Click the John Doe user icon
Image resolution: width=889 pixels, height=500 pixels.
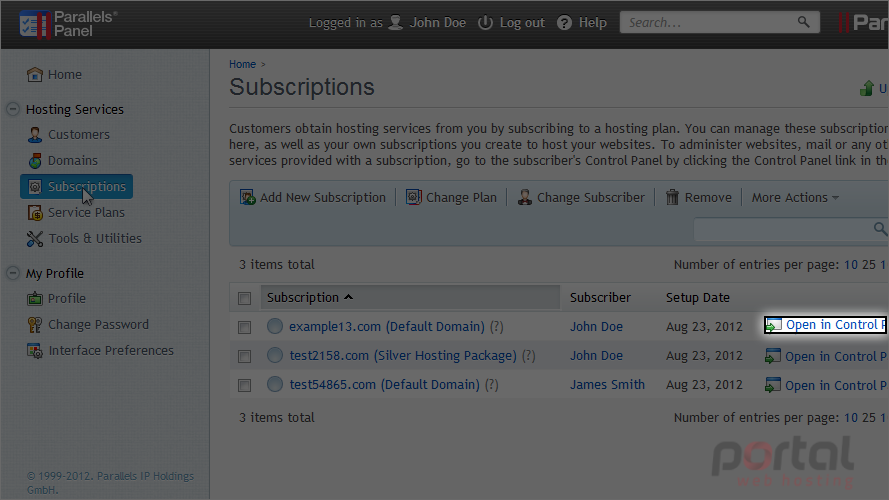click(x=396, y=23)
